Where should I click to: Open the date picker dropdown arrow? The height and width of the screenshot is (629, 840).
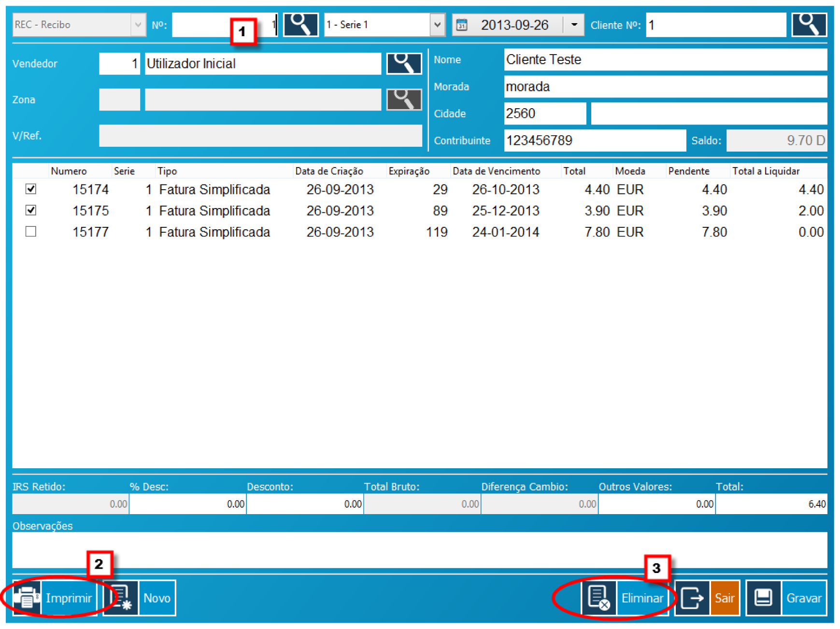(574, 25)
